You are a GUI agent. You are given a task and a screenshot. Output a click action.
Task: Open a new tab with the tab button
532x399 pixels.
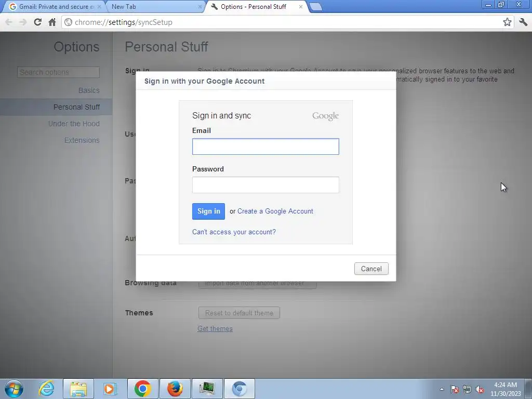316,7
